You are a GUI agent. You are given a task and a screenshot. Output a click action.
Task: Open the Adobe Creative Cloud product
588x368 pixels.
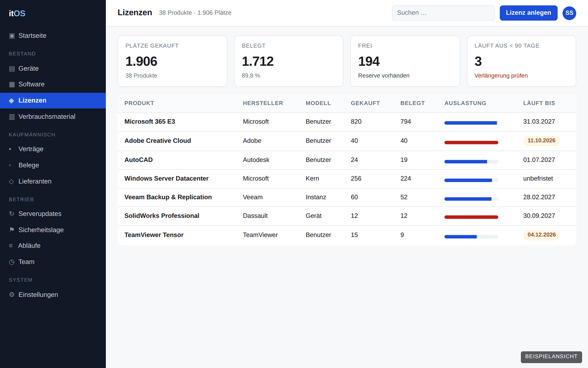tap(158, 141)
